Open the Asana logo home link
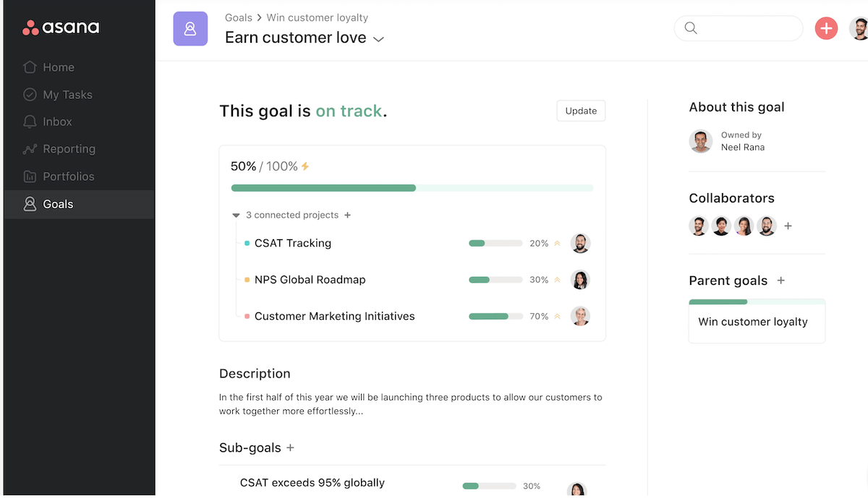 [x=61, y=28]
